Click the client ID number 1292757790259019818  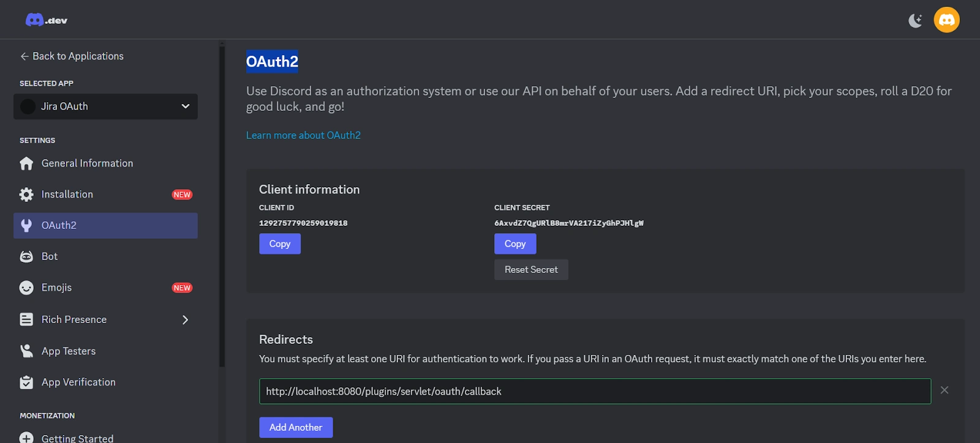(x=303, y=223)
